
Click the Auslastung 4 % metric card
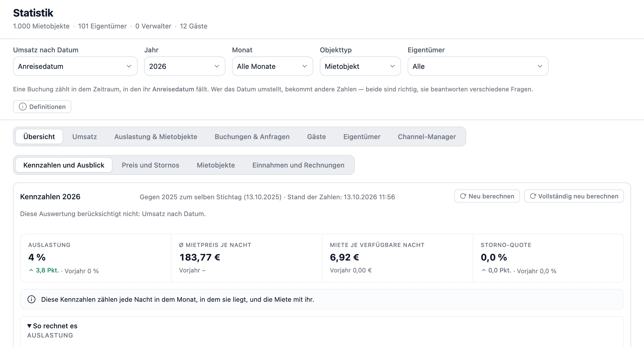(96, 258)
